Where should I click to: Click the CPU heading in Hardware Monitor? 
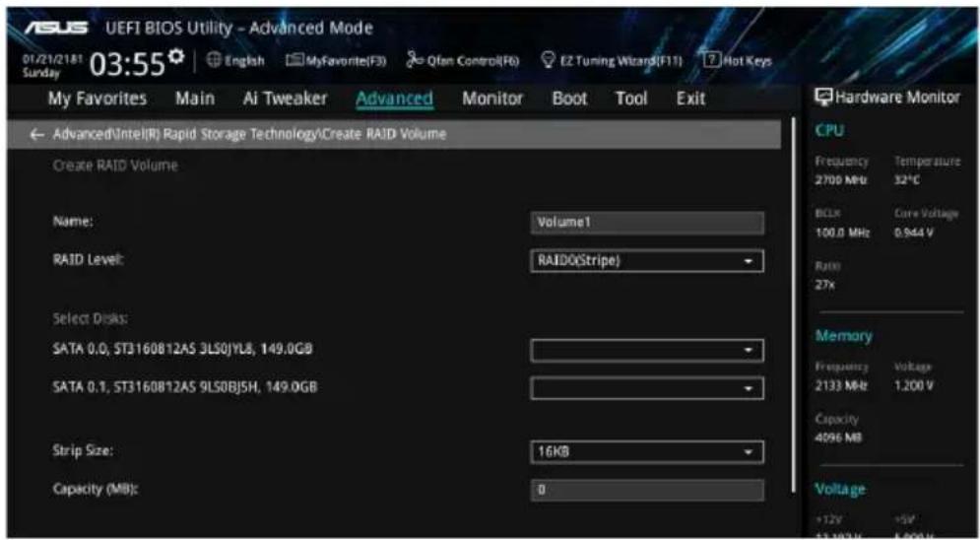[x=829, y=131]
